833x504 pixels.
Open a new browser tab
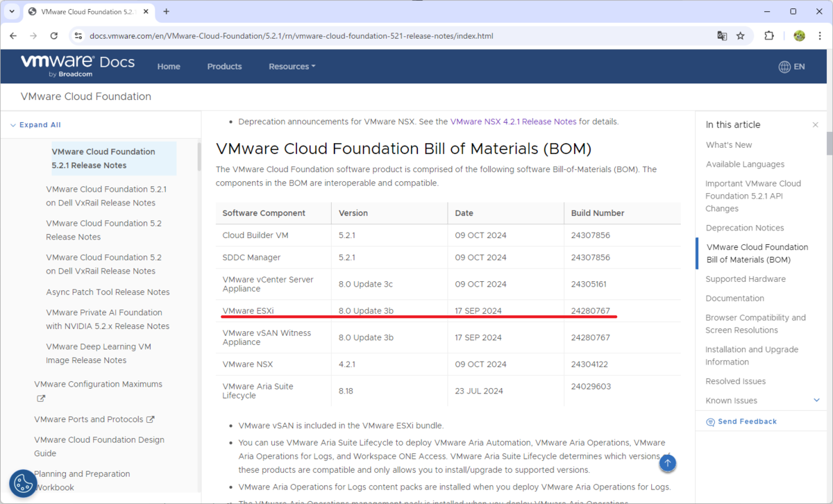[x=167, y=12]
